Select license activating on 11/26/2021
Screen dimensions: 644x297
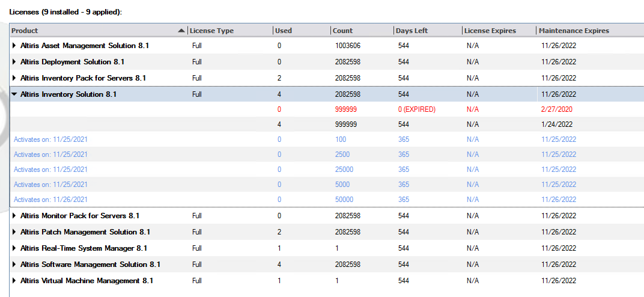coord(327,199)
